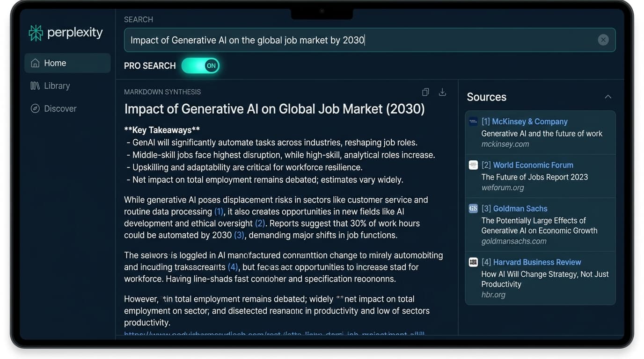Click citation (1) in the answer text
This screenshot has width=644, height=359.
[x=219, y=212]
